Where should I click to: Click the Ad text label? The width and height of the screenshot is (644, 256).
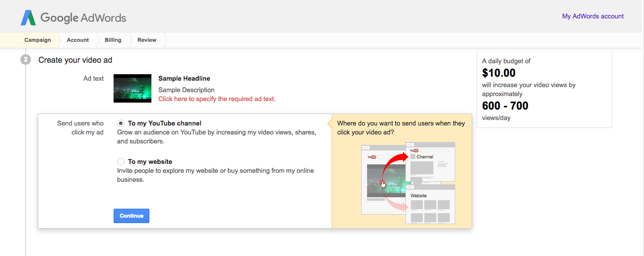click(94, 78)
